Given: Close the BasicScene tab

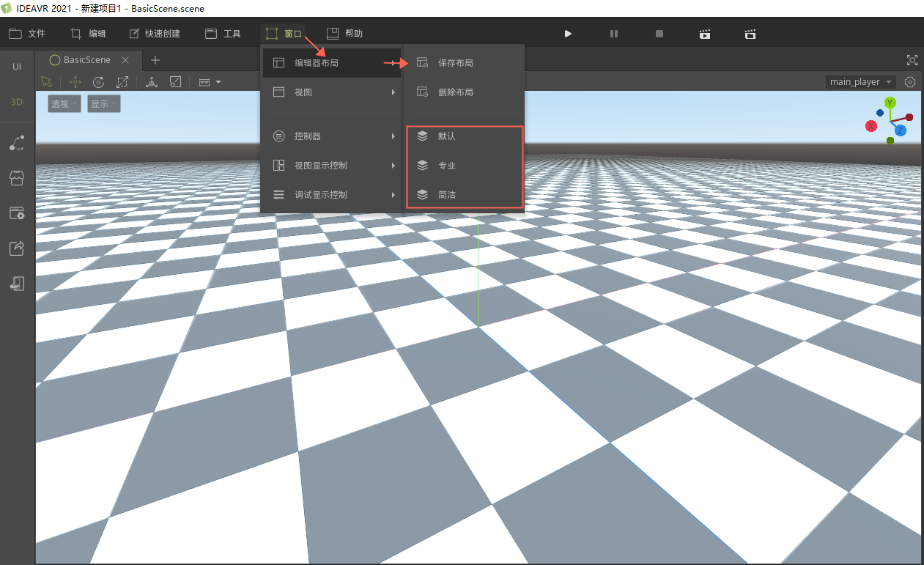Looking at the screenshot, I should pos(125,60).
